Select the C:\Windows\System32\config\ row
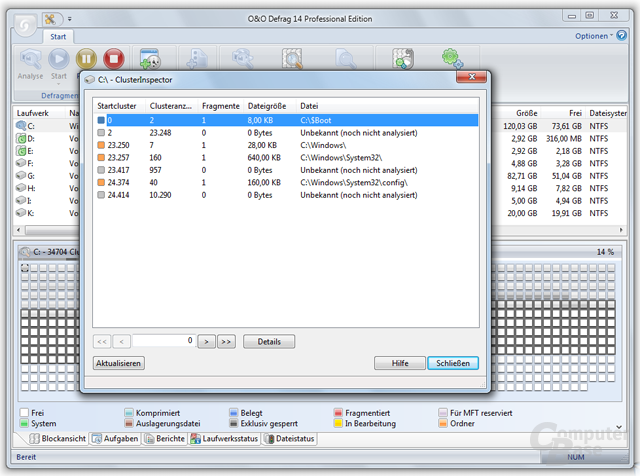The width and height of the screenshot is (640, 476). [x=286, y=182]
